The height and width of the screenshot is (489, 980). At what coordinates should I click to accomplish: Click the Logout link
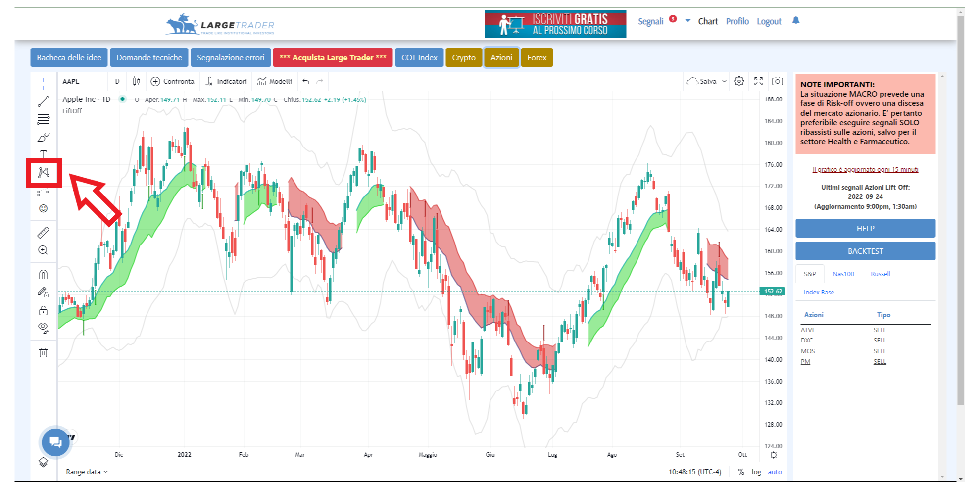click(769, 21)
